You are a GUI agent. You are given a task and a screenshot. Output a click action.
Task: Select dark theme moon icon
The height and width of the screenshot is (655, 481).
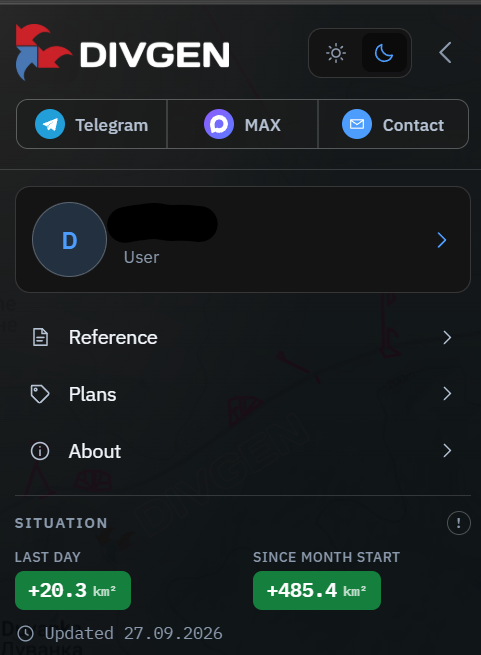384,53
